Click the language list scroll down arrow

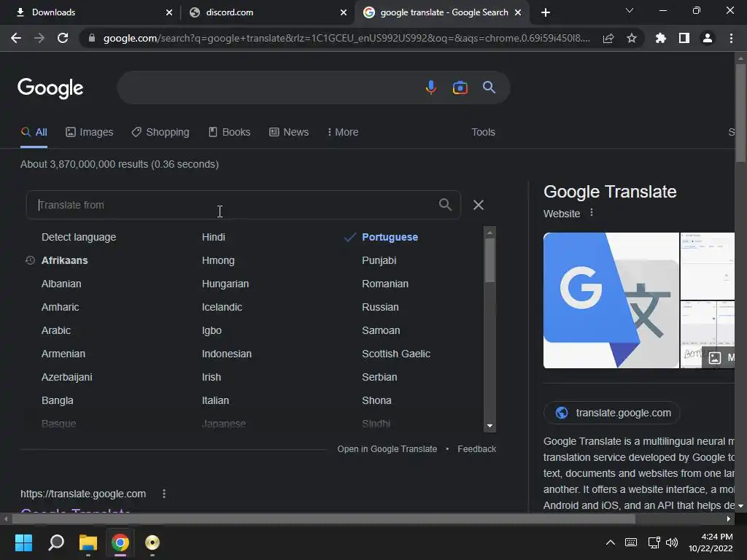coord(489,426)
